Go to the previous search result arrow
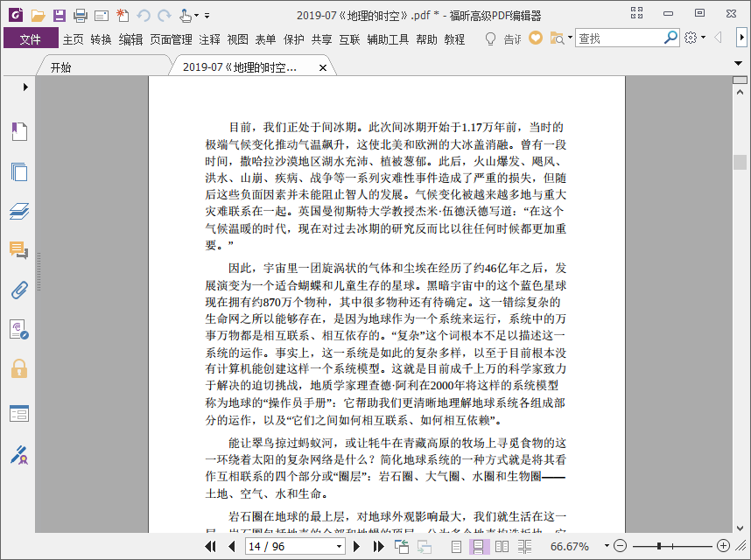 (x=718, y=38)
